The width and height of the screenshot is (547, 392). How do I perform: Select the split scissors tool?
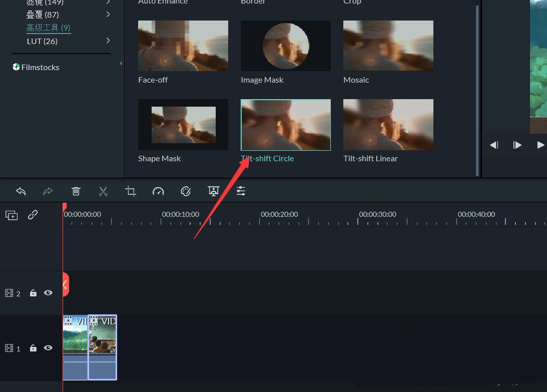point(103,191)
